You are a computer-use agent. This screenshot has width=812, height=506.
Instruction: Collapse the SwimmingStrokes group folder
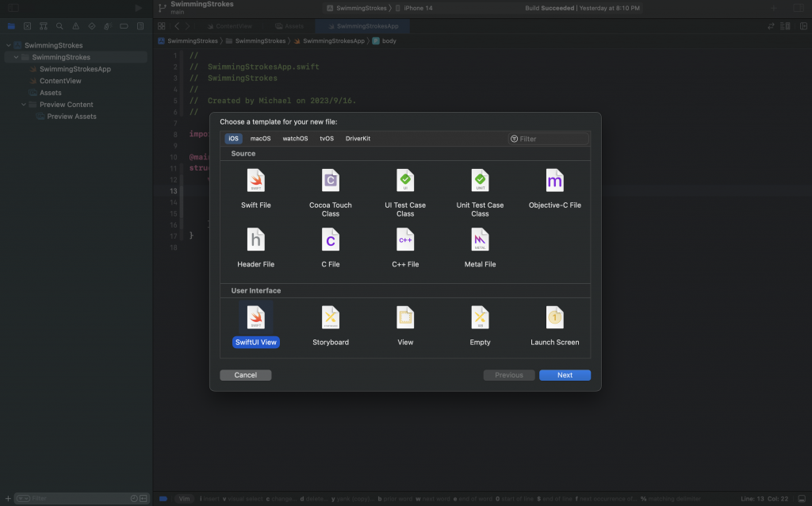(16, 57)
